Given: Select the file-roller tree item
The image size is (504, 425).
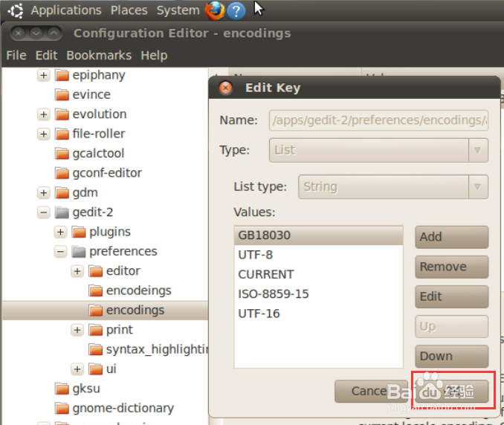Looking at the screenshot, I should [99, 134].
